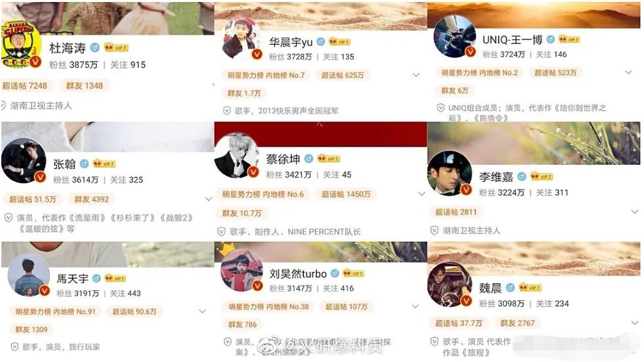The image size is (644, 362).
Task: Open 刘昊然turbo 超话帖 107万 tag
Action: point(346,307)
